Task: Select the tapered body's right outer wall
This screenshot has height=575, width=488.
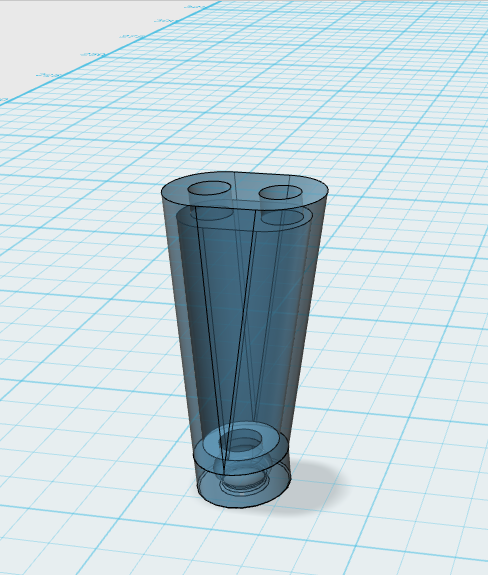Action: [310, 293]
